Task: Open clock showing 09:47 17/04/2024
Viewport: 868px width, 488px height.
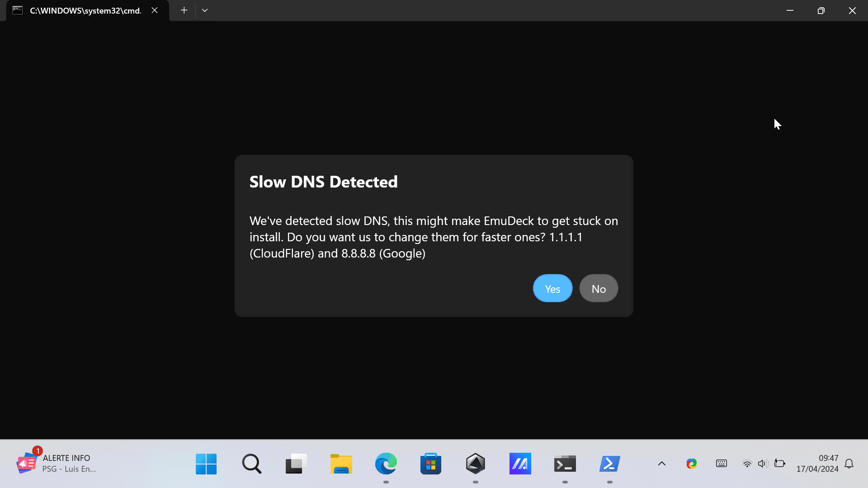Action: click(x=817, y=464)
